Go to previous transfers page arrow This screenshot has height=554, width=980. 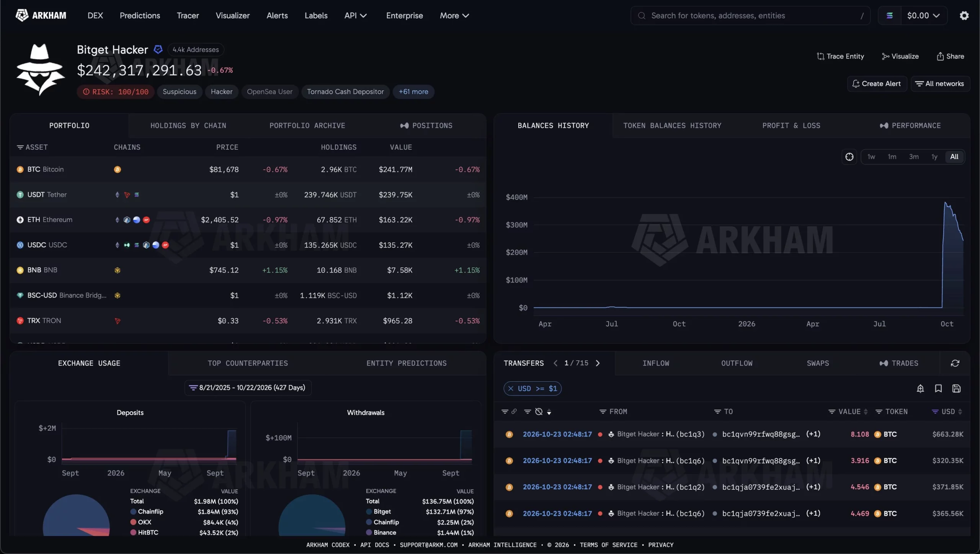555,363
